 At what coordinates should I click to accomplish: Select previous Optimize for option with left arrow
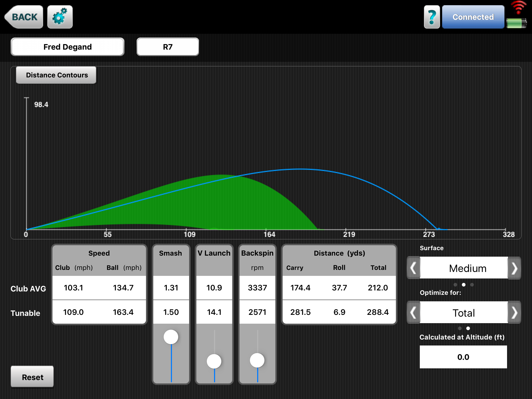[x=413, y=312]
